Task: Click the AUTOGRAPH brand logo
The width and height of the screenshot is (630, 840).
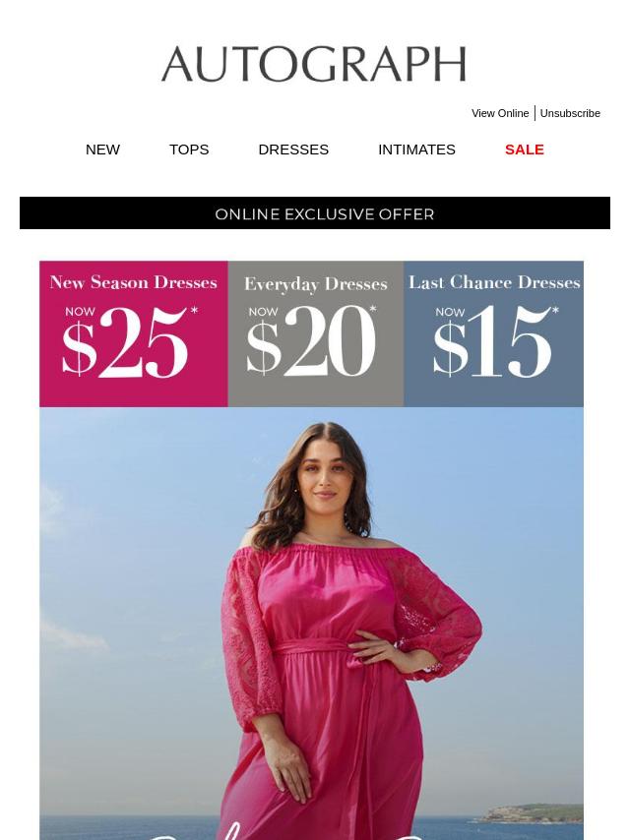Action: pos(314,64)
